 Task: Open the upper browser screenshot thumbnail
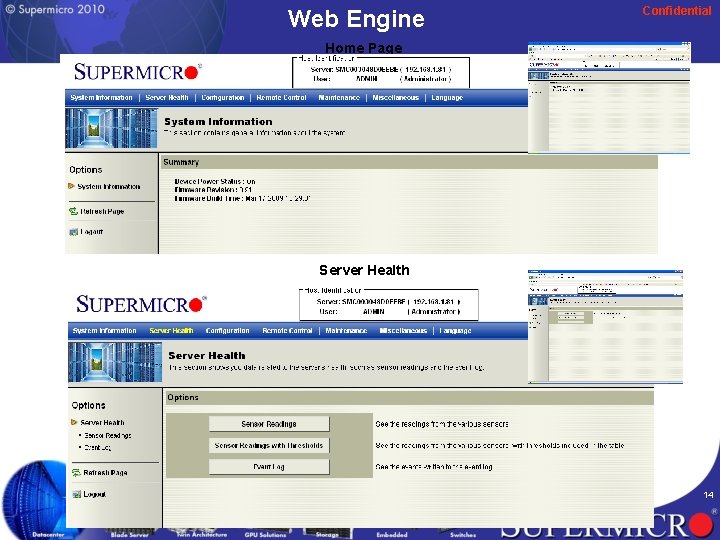point(609,97)
